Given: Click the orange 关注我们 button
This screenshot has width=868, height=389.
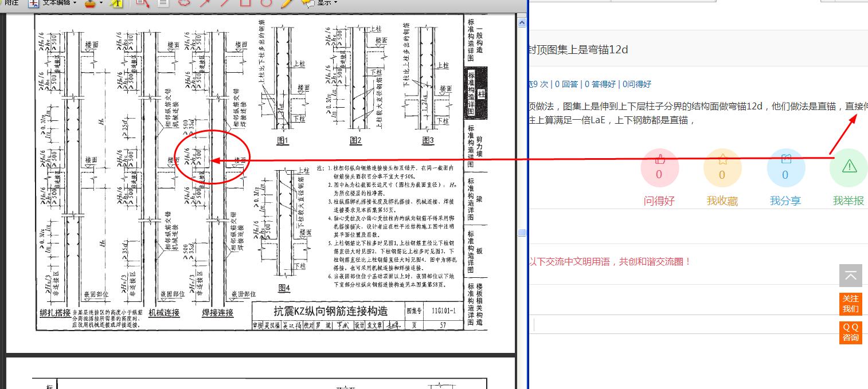Looking at the screenshot, I should (851, 304).
